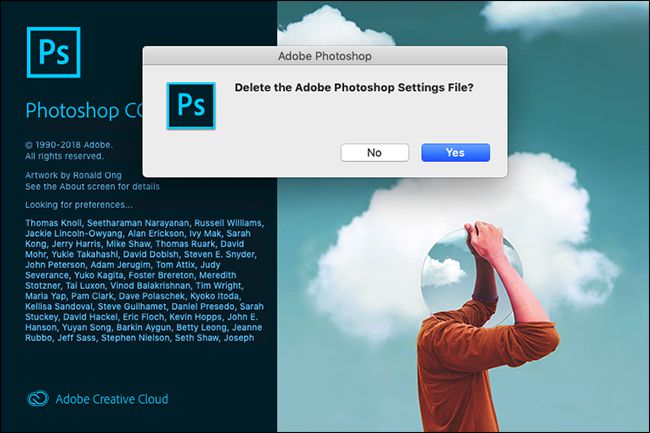650x433 pixels.
Task: Click the Ps icon inside the dialog
Action: pos(191,106)
